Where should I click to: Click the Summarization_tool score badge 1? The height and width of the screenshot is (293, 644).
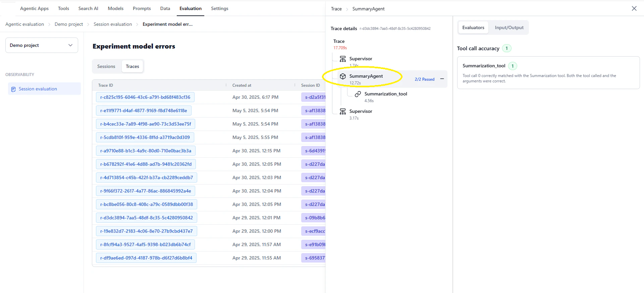[x=513, y=66]
